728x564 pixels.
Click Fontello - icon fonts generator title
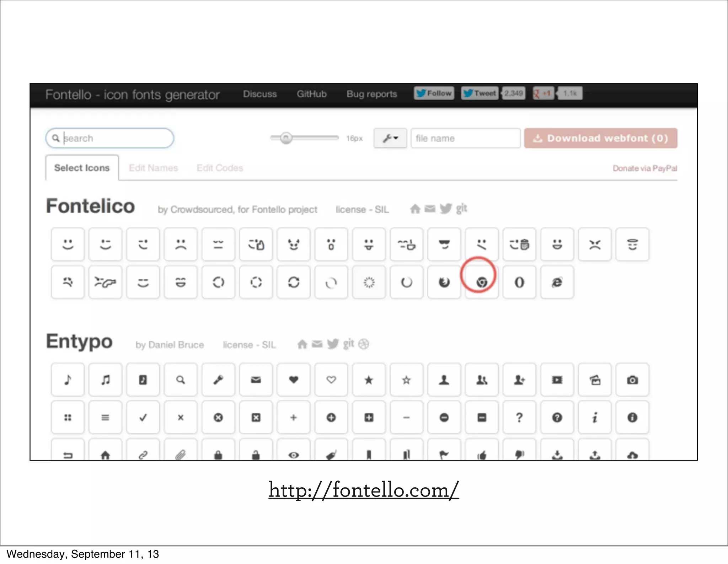[x=133, y=95]
